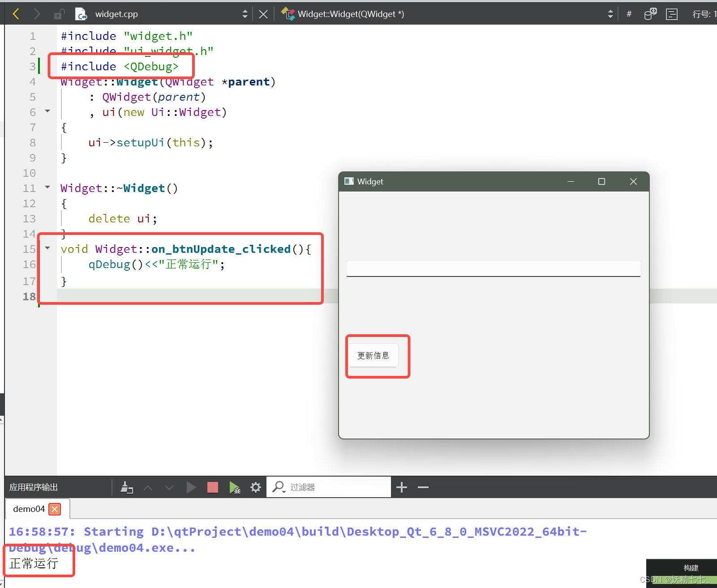Click the editor layout icon in the toolbar
The width and height of the screenshot is (717, 588).
pos(671,14)
